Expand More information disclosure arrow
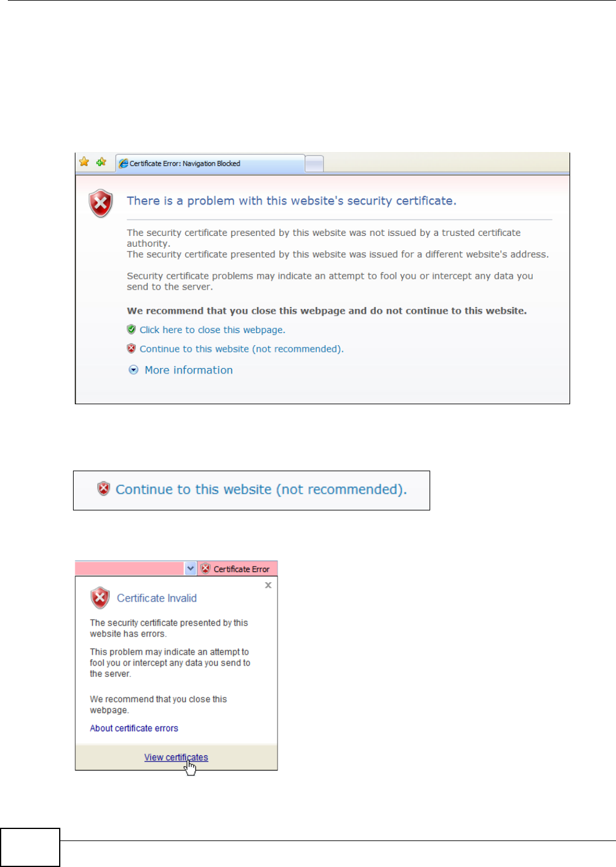The width and height of the screenshot is (616, 867). click(133, 370)
